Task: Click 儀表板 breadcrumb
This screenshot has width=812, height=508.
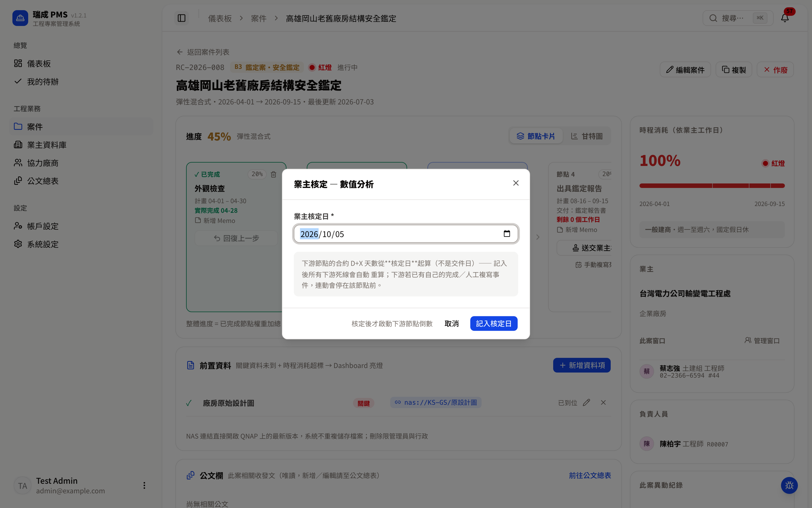Action: tap(220, 18)
